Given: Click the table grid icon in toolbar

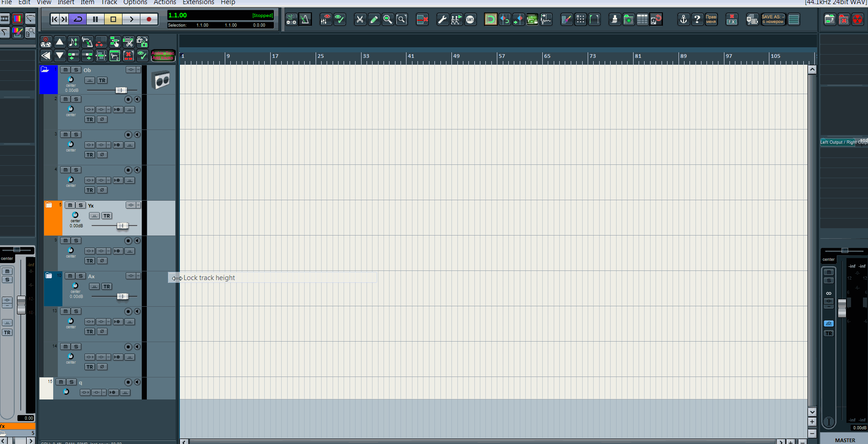Looking at the screenshot, I should coord(642,19).
